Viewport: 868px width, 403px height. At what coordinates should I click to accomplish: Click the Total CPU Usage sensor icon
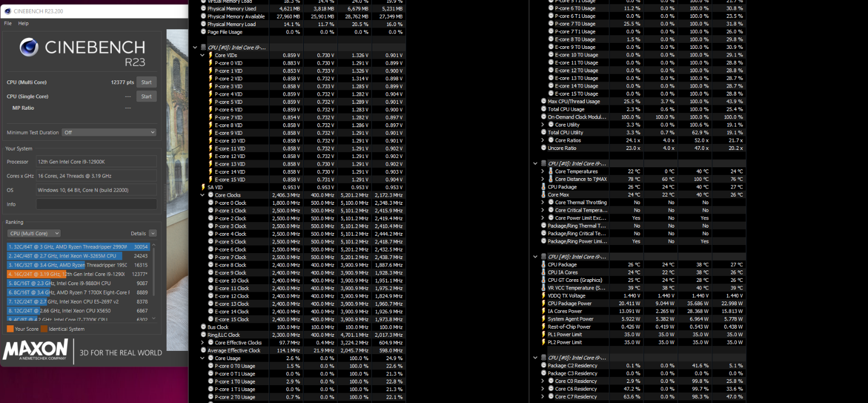click(544, 109)
